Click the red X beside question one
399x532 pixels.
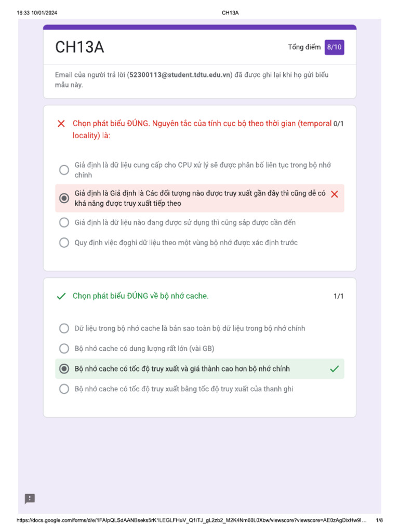(61, 124)
